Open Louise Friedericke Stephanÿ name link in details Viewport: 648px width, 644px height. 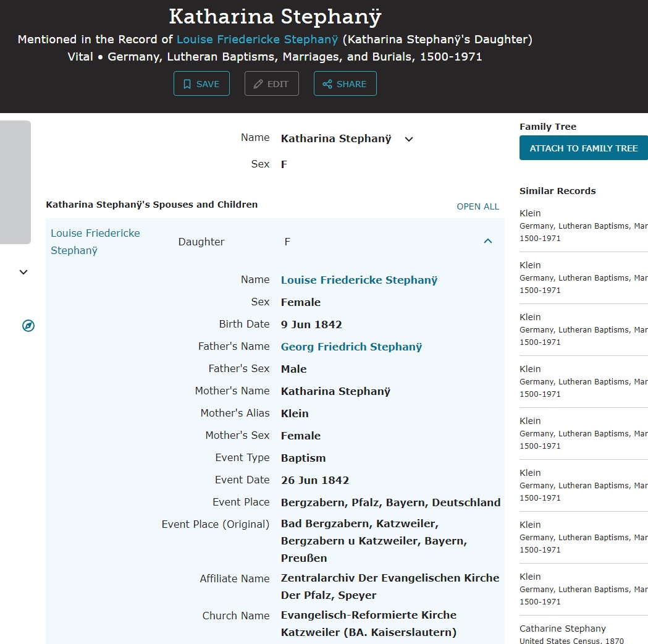point(359,280)
